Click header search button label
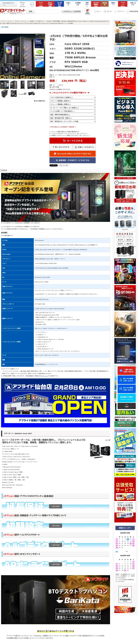This screenshot has height=644, width=138. coord(31,11)
